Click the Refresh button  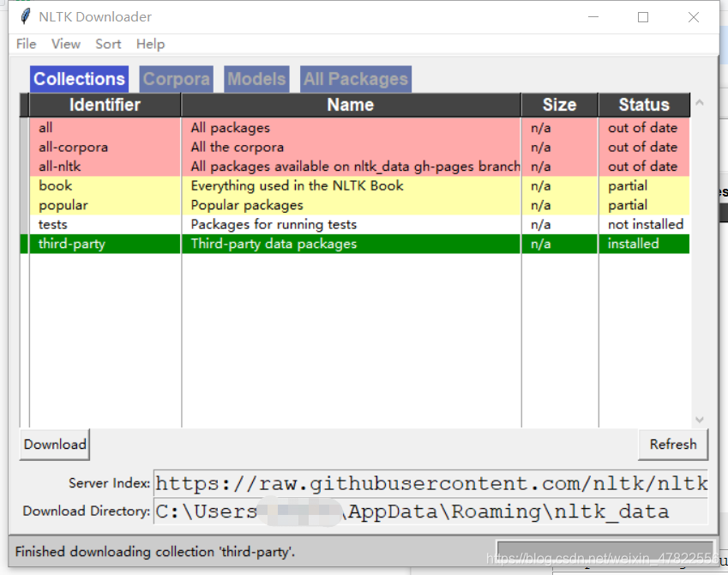point(673,445)
